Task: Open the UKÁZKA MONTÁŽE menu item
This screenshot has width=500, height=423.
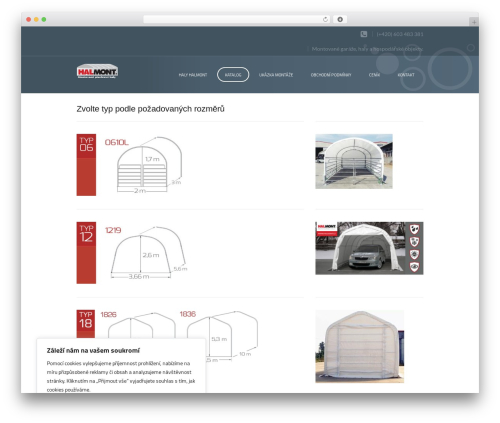Action: point(276,75)
